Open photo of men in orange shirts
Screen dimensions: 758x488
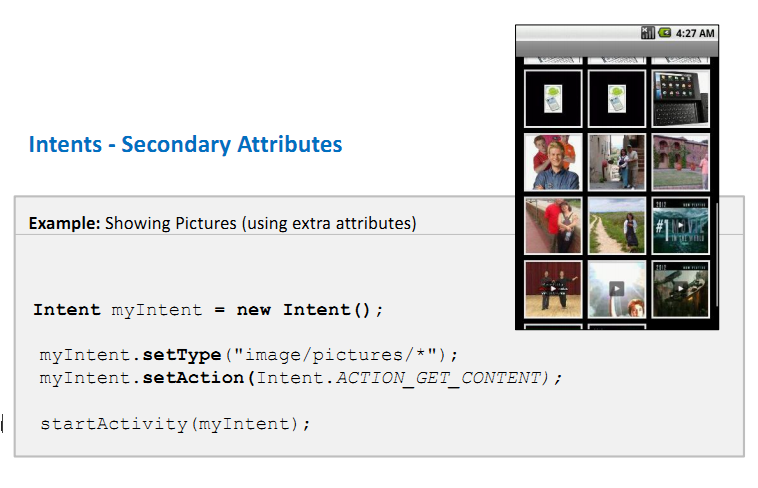[x=553, y=163]
